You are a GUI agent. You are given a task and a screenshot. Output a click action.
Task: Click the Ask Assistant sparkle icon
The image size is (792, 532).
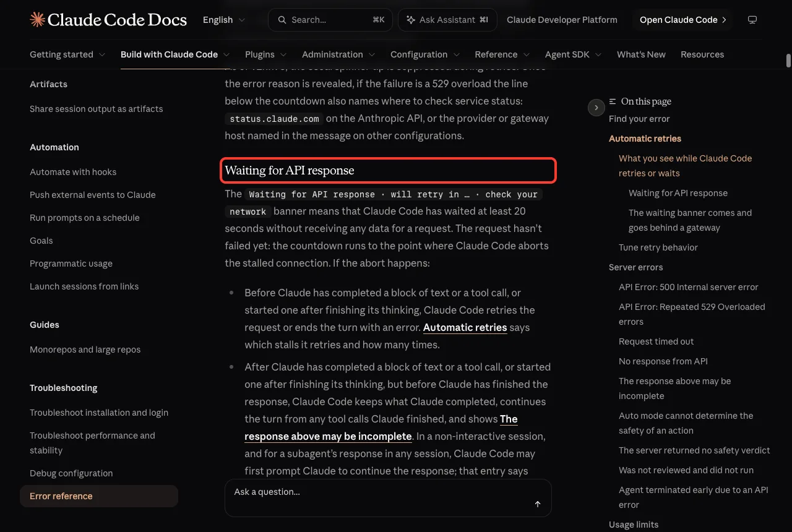point(411,20)
